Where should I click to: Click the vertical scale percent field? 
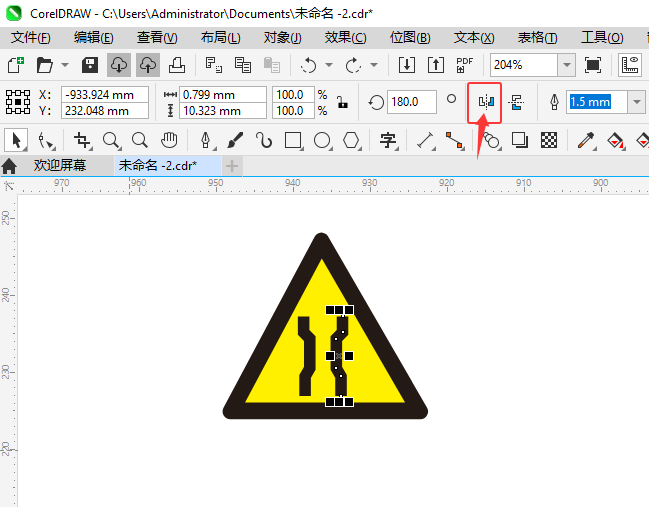coord(293,111)
